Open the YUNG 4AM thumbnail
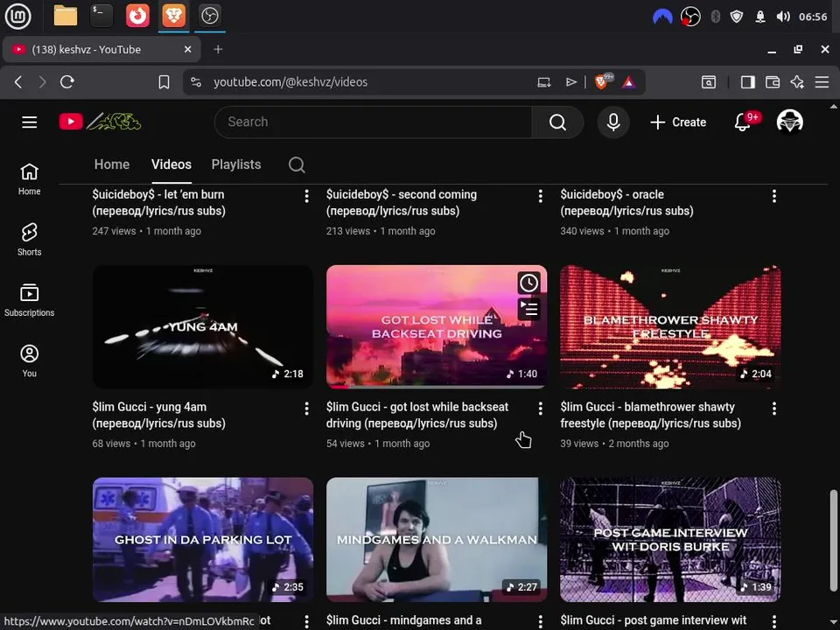This screenshot has height=630, width=840. coord(202,326)
